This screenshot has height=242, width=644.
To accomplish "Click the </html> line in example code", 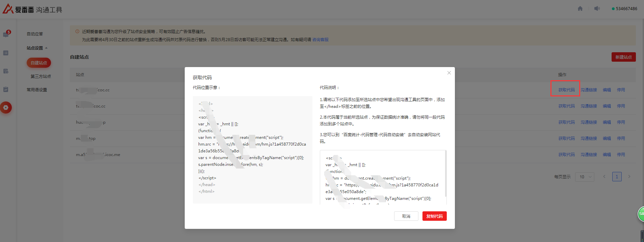I will pyautogui.click(x=207, y=191).
